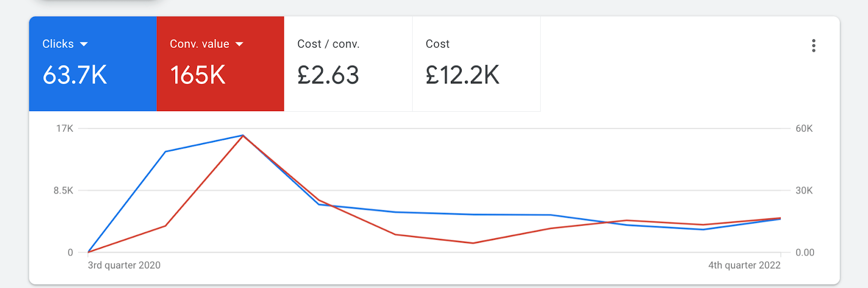This screenshot has height=288, width=868.
Task: Click the 4th quarter 2022 axis label
Action: 744,265
